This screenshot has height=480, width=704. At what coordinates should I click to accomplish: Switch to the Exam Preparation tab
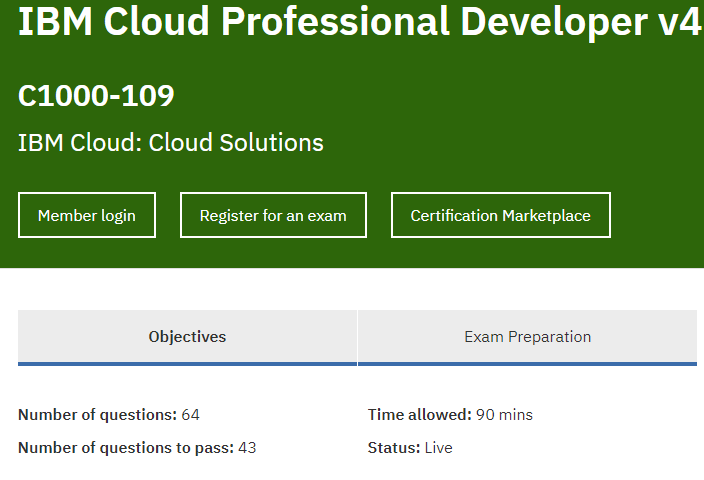coord(528,338)
